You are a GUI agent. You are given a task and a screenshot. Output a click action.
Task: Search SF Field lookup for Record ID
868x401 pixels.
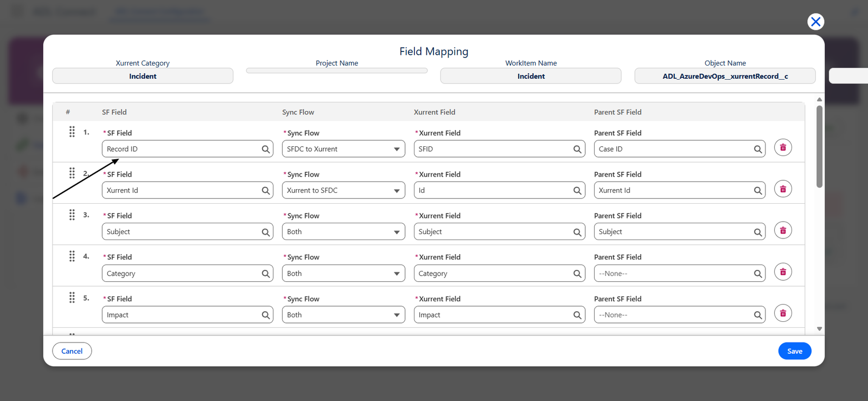tap(266, 149)
